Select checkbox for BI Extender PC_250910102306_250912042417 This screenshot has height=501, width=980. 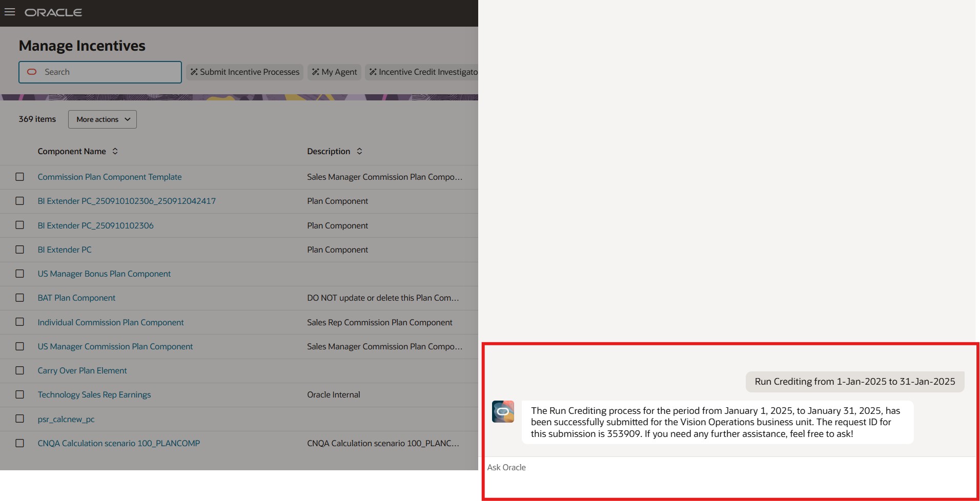pos(20,201)
